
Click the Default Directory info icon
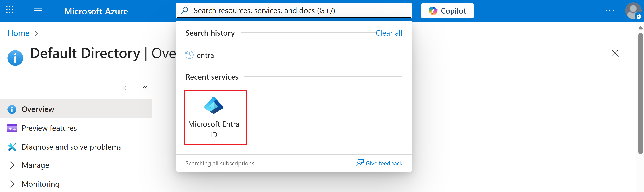15,58
